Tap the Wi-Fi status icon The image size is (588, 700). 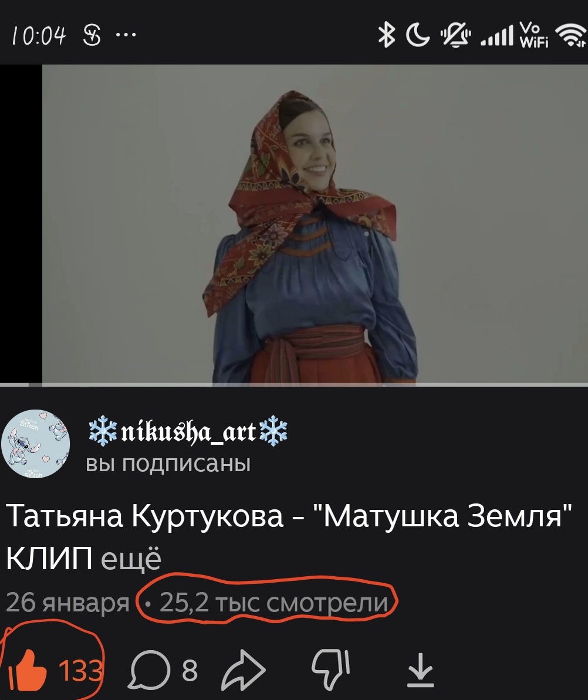pyautogui.click(x=571, y=35)
